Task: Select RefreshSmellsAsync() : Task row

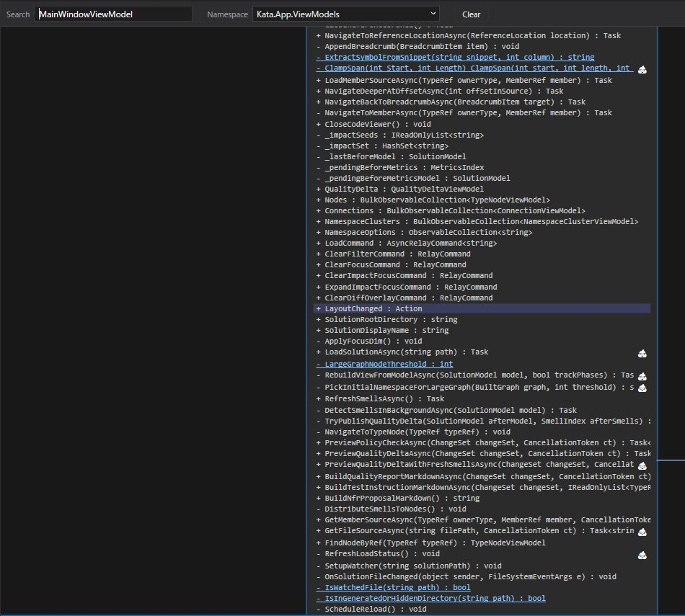Action: (x=380, y=399)
